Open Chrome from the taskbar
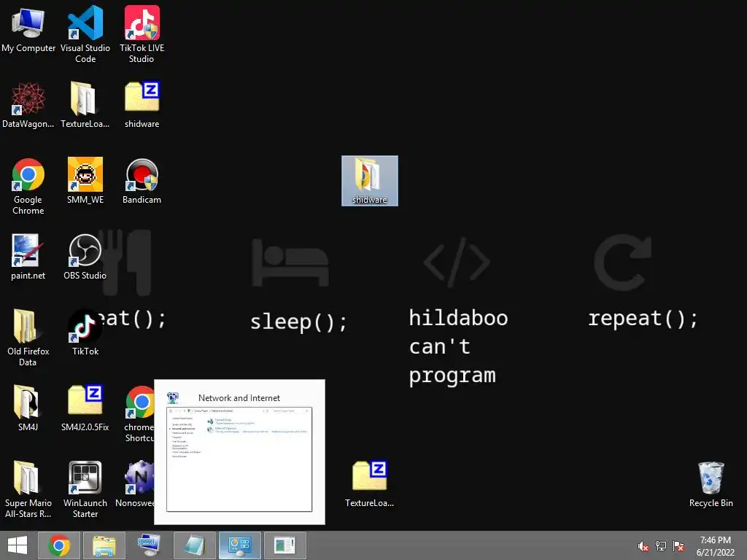 (59, 545)
